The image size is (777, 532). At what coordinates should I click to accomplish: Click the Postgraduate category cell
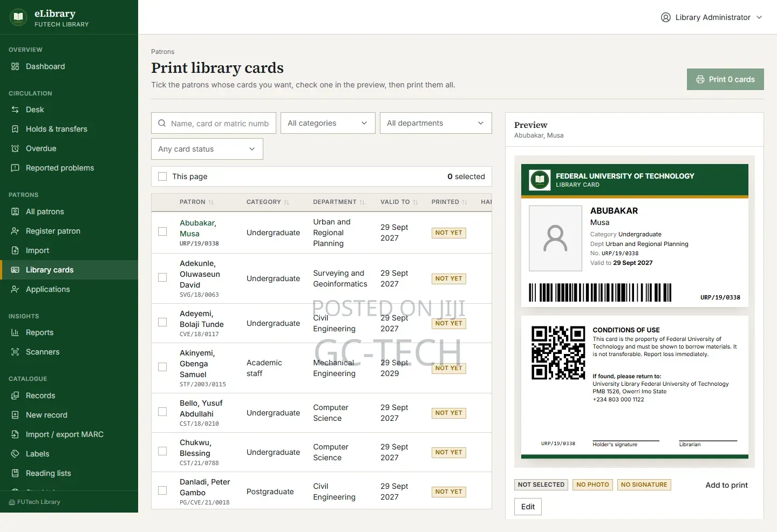click(x=270, y=492)
